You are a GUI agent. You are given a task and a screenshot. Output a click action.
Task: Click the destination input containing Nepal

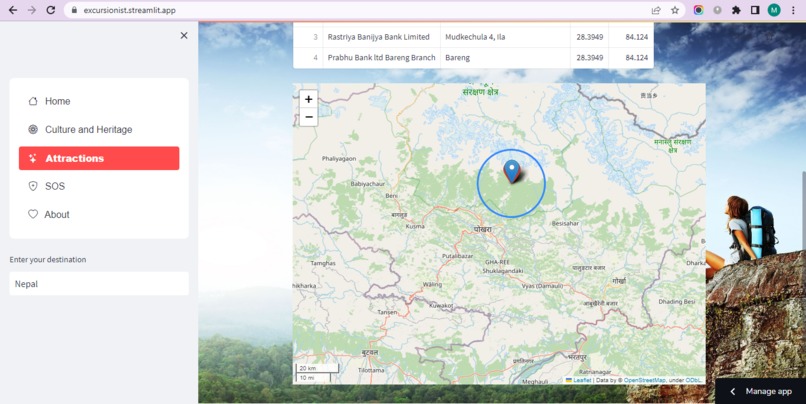tap(99, 284)
